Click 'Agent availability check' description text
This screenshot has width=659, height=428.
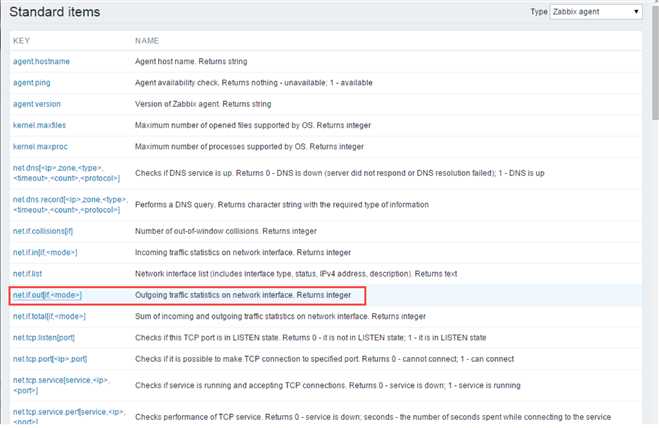[x=254, y=83]
